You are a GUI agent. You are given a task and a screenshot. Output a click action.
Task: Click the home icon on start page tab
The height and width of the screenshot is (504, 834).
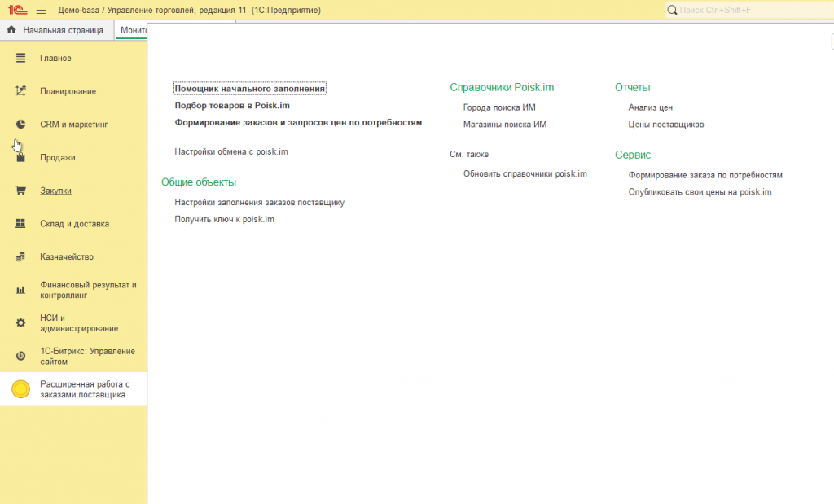[11, 30]
